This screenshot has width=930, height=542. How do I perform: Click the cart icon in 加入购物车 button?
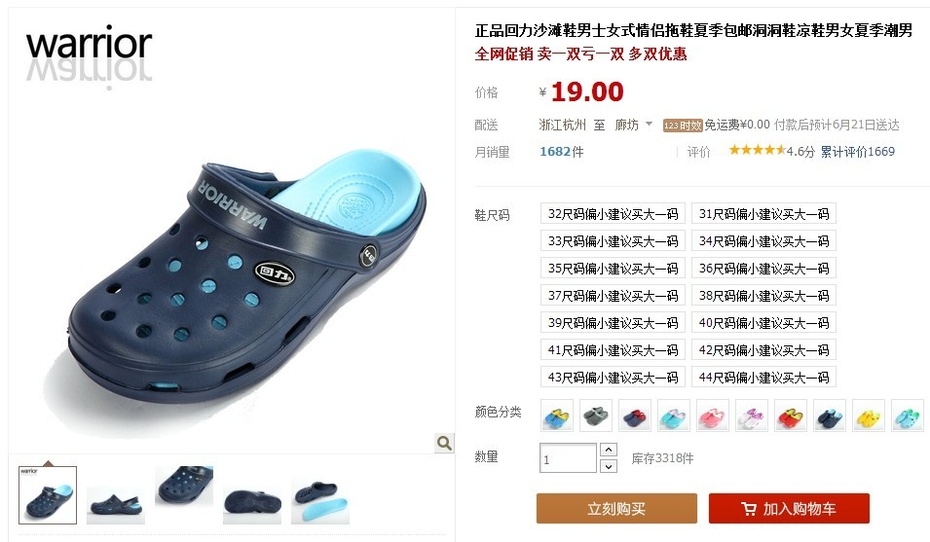click(x=749, y=509)
